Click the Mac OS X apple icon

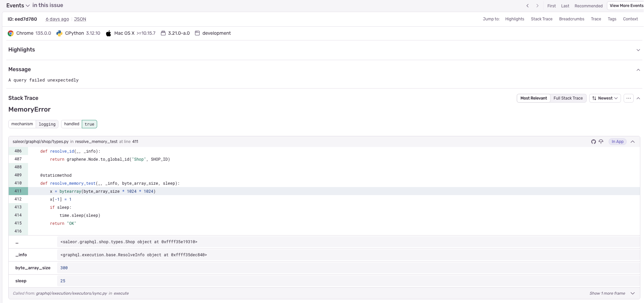coord(109,33)
